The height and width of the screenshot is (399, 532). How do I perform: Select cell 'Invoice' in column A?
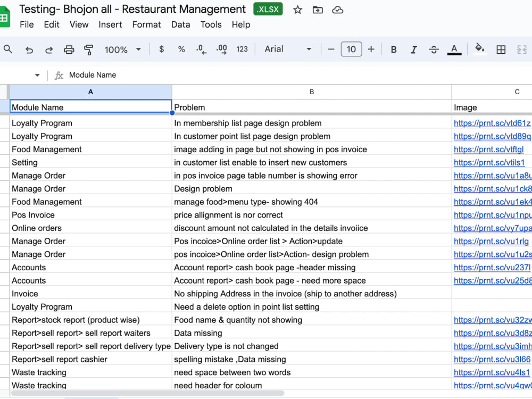click(90, 294)
